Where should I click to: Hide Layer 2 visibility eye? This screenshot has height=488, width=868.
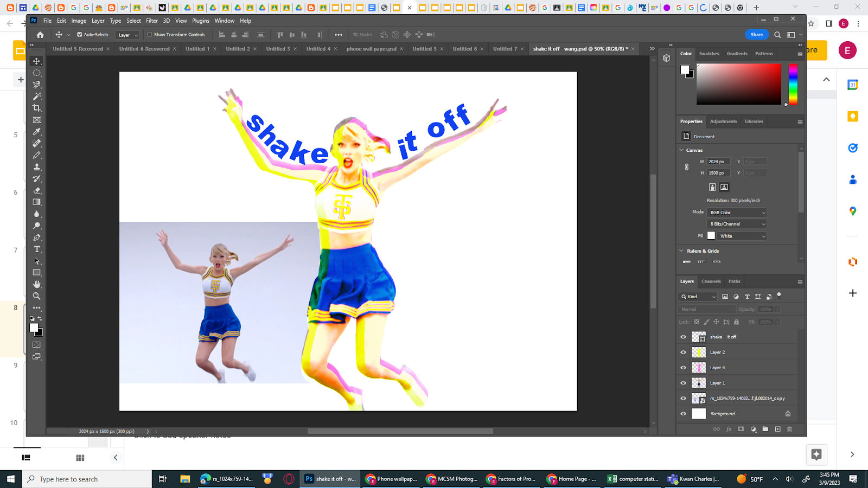point(684,352)
